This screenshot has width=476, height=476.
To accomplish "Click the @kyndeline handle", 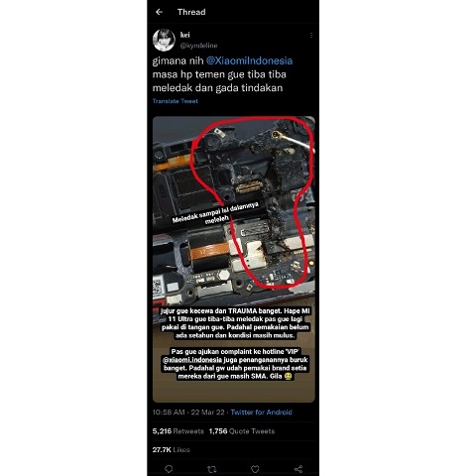I will 198,46.
